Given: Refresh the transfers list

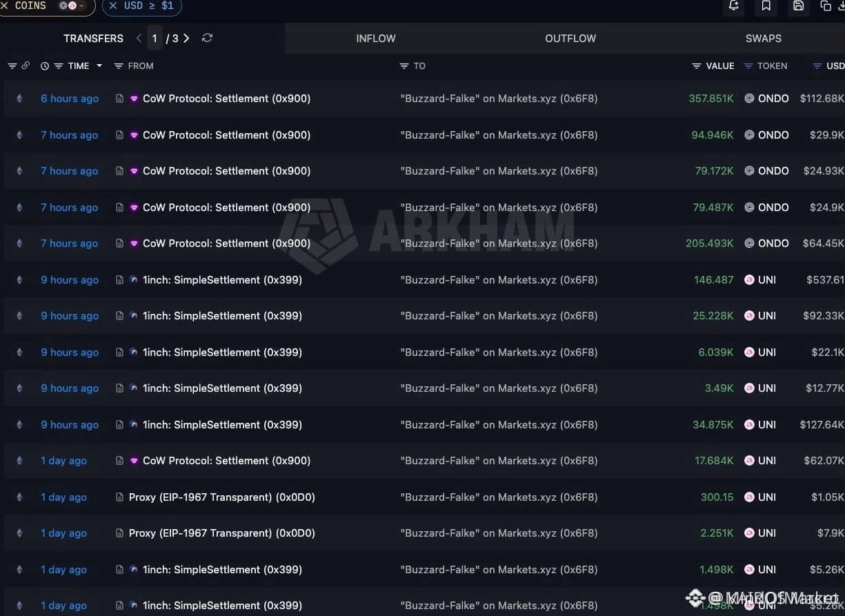Looking at the screenshot, I should [207, 38].
